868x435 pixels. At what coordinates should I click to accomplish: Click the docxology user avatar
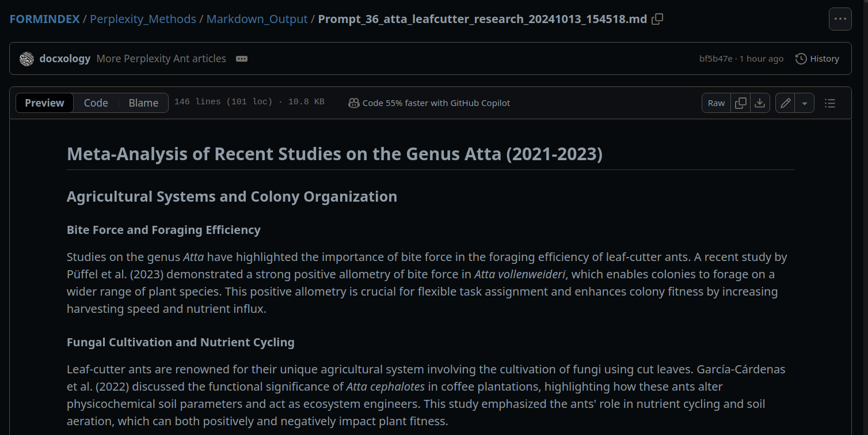pos(26,59)
